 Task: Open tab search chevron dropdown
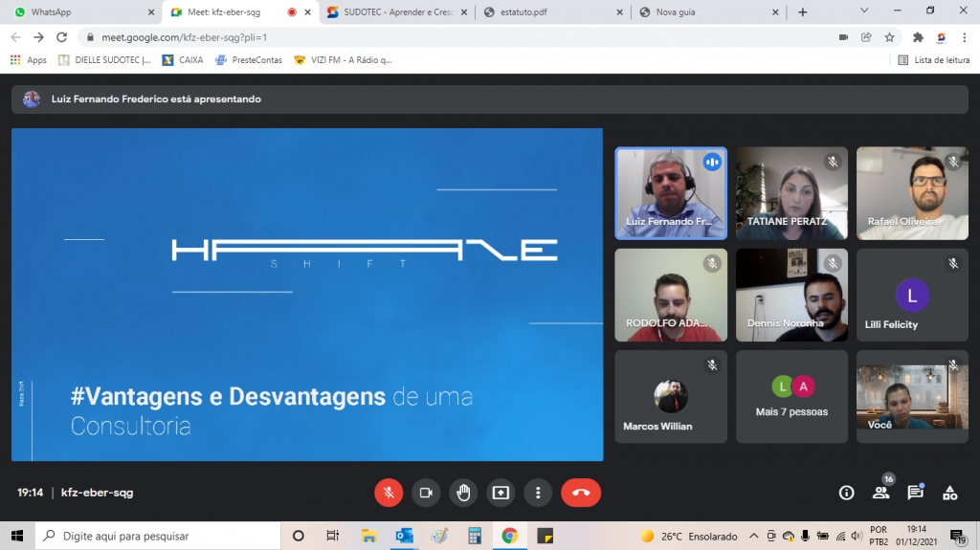[864, 11]
